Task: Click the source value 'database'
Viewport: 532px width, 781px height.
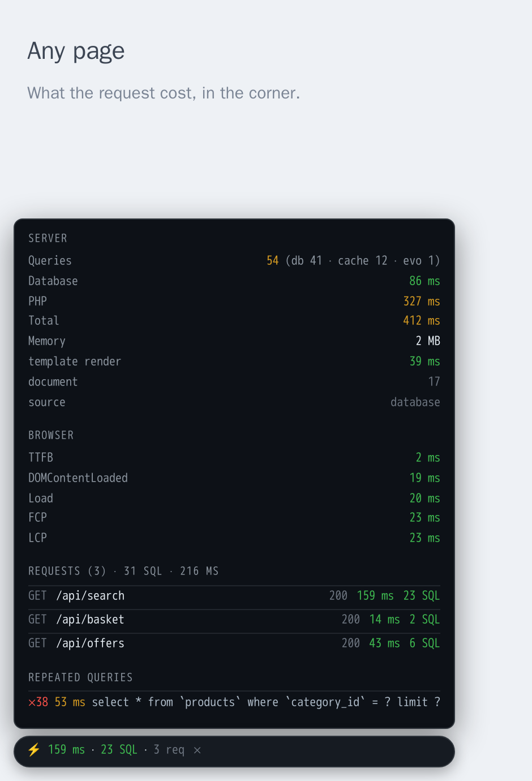Action: click(x=415, y=402)
